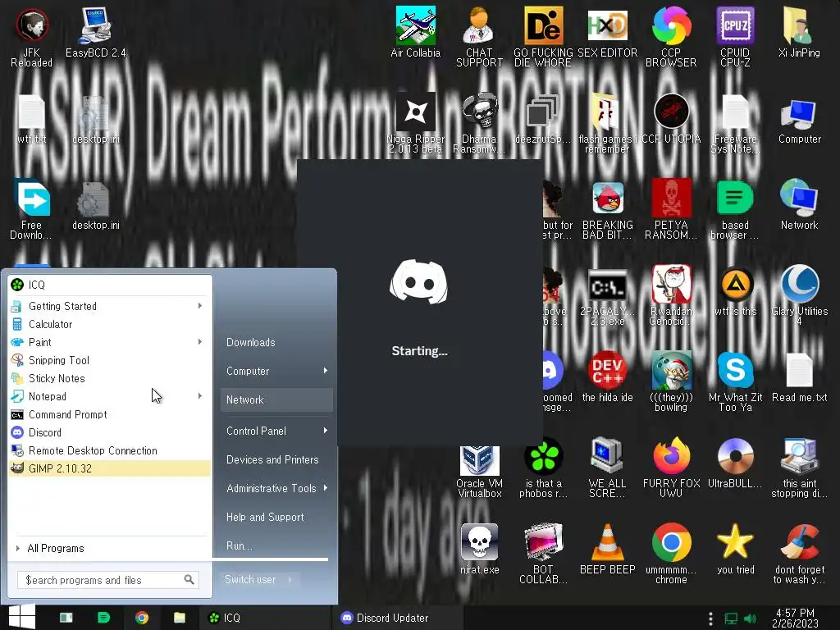Open Remote Desktop Connection entry
This screenshot has height=630, width=840.
click(110, 450)
